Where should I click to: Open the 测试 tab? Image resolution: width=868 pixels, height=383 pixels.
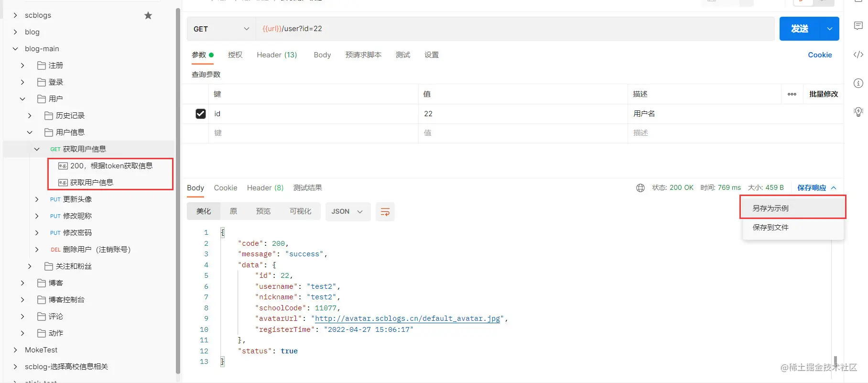pyautogui.click(x=403, y=55)
